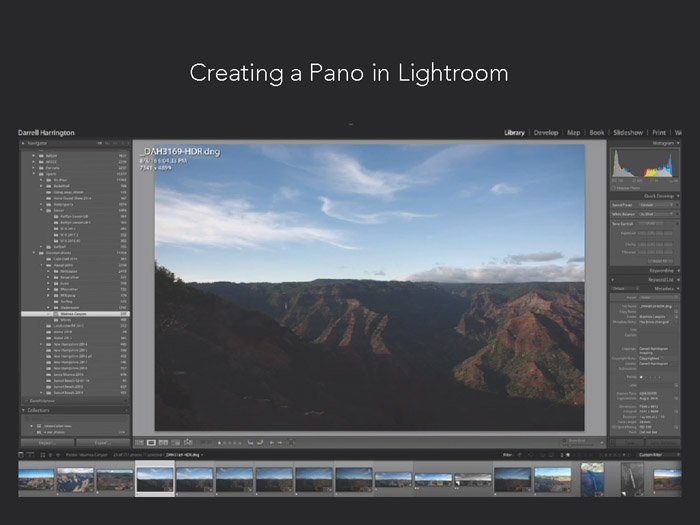Switch to the Slideshow module
The height and width of the screenshot is (525, 700).
pos(628,132)
